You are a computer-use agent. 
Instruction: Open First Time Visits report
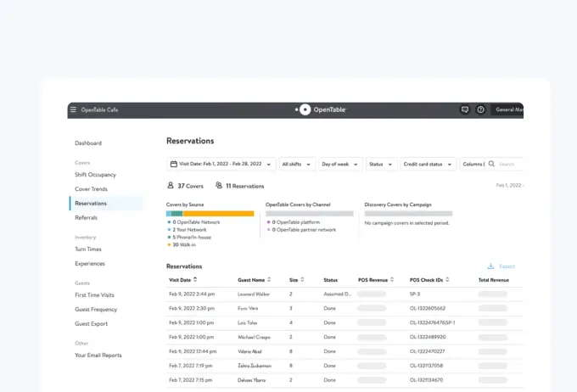pos(94,294)
